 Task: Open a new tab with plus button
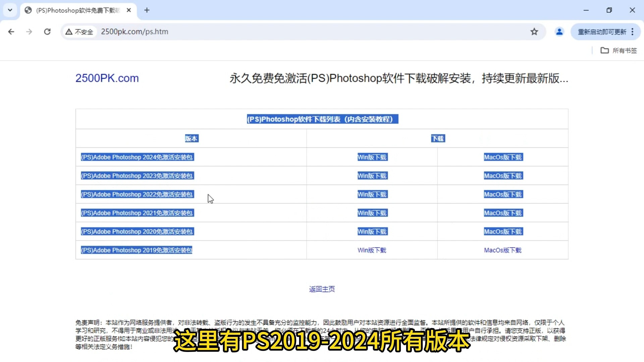(147, 10)
